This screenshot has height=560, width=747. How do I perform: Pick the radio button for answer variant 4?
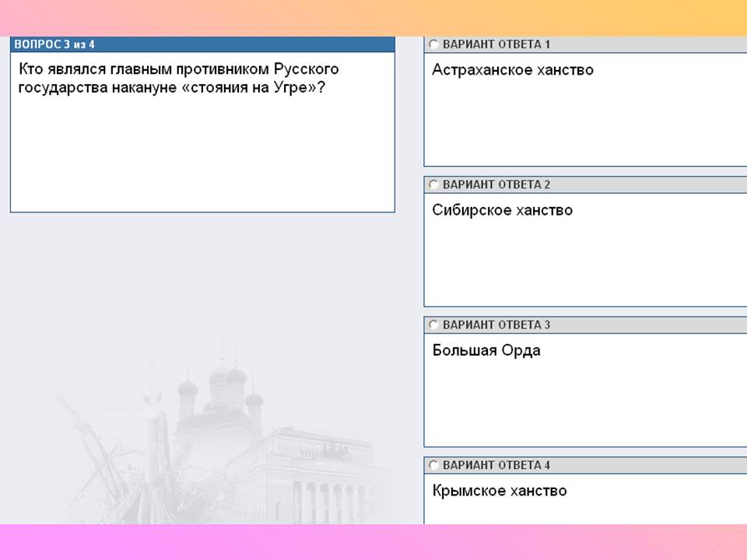coord(433,465)
